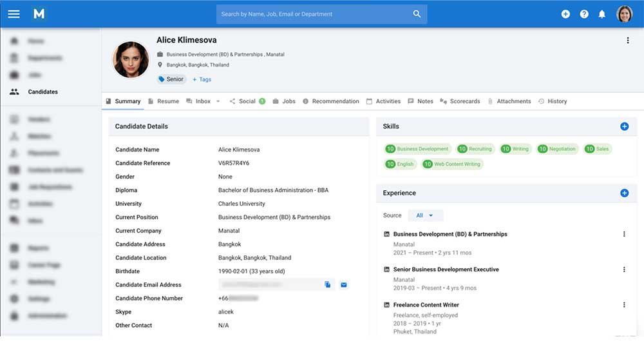
Task: Open the History tab
Action: coord(553,101)
